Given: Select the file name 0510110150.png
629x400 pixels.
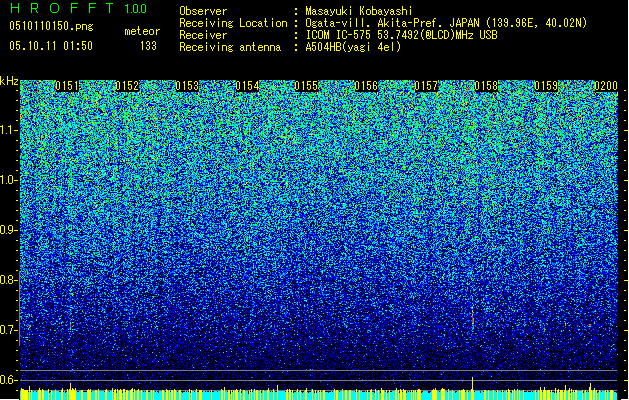Looking at the screenshot, I should coord(51,26).
